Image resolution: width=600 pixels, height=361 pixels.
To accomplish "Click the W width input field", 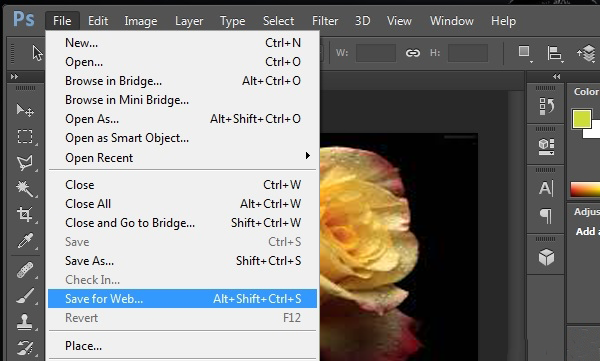I will [375, 53].
